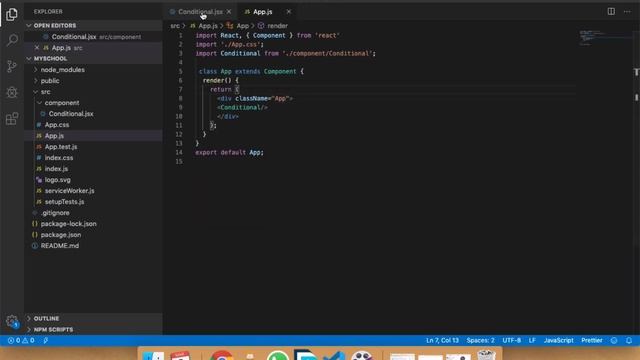
Task: Click the code minimap preview
Action: point(604,38)
